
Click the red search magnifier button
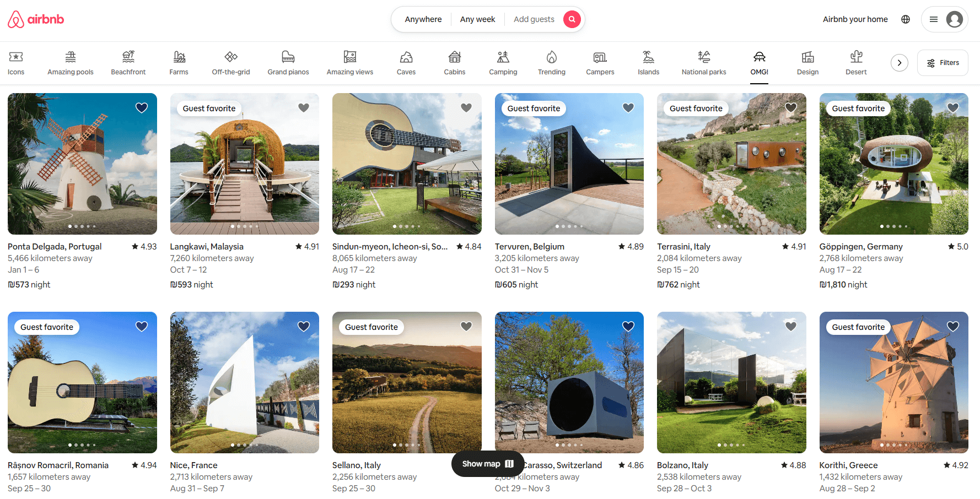click(x=572, y=19)
